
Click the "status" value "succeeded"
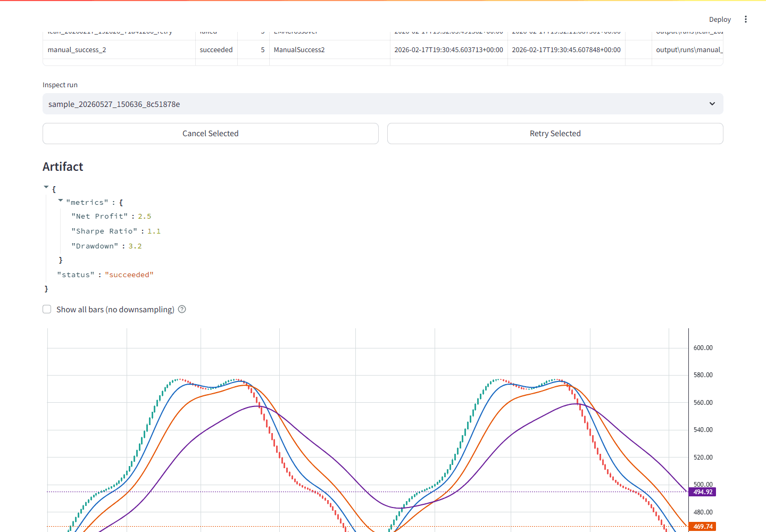coord(129,275)
